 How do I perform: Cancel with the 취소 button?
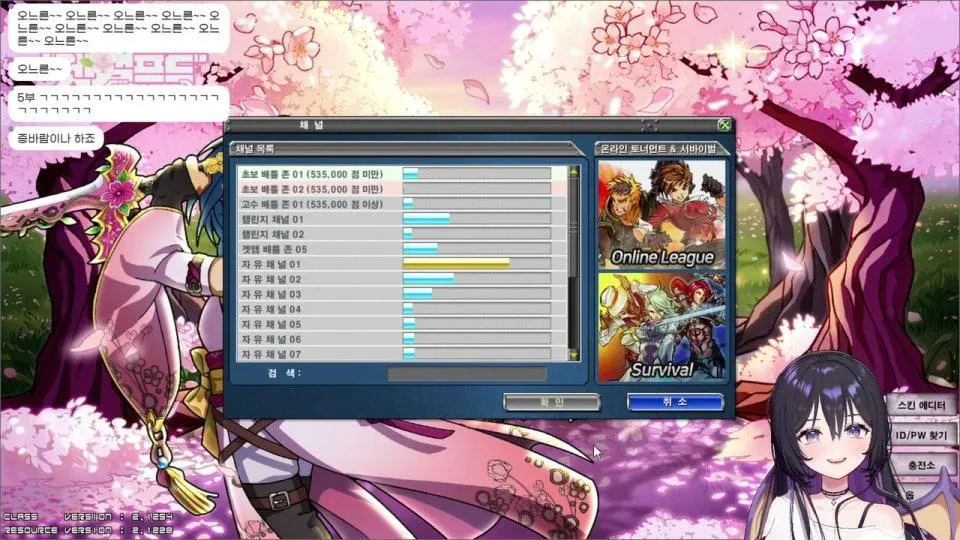[x=675, y=402]
